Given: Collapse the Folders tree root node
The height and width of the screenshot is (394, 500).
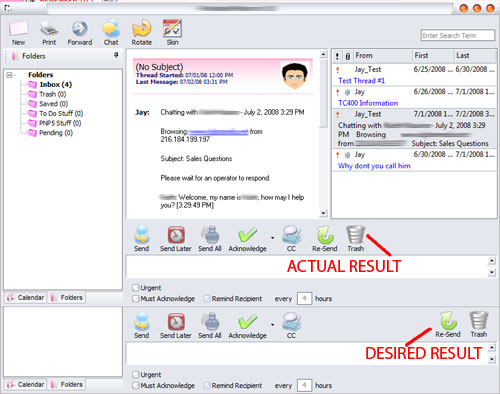Looking at the screenshot, I should (x=9, y=75).
